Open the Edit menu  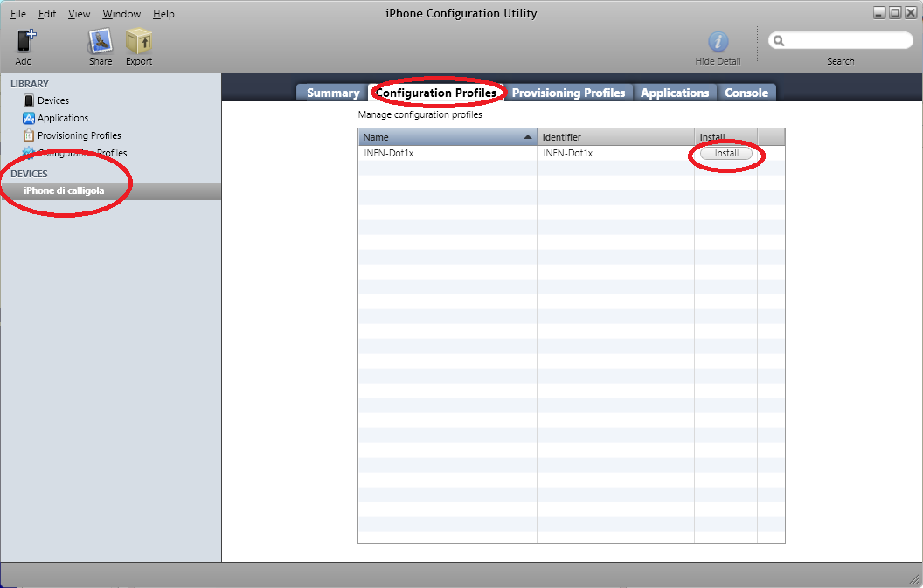[x=47, y=13]
